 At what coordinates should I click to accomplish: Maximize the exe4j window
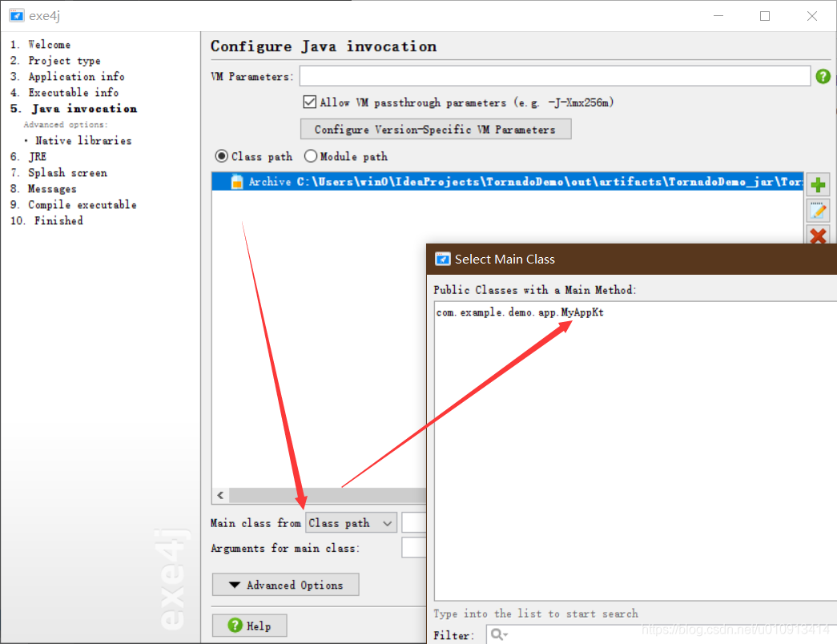tap(765, 15)
